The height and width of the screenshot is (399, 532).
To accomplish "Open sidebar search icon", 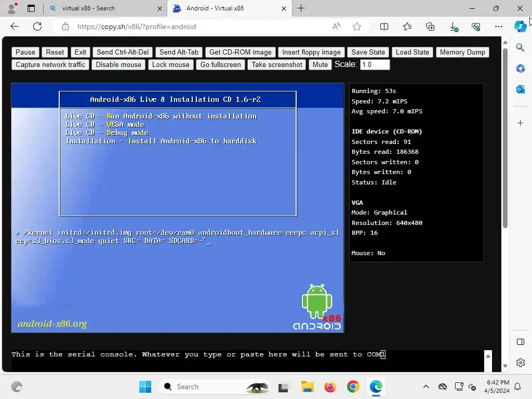I will (x=520, y=47).
